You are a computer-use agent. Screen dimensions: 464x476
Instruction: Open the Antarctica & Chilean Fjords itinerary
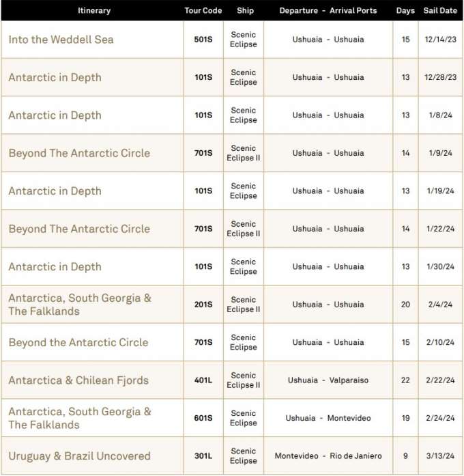[78, 380]
